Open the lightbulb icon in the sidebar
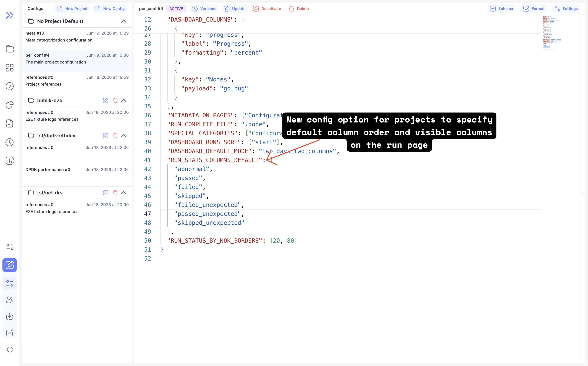Screen dimensions: 588x366 [10, 350]
